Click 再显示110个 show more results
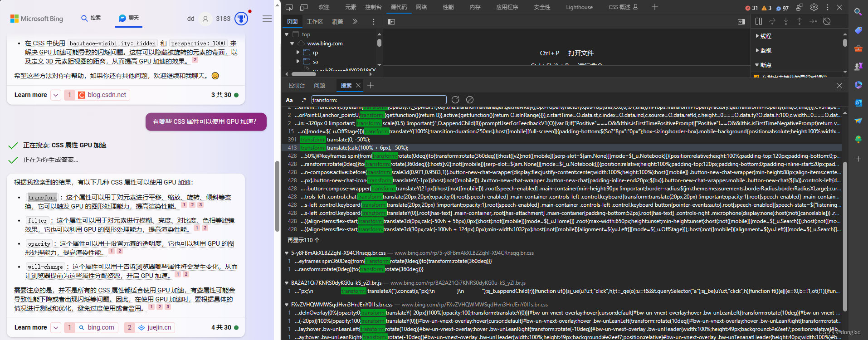 [x=303, y=240]
